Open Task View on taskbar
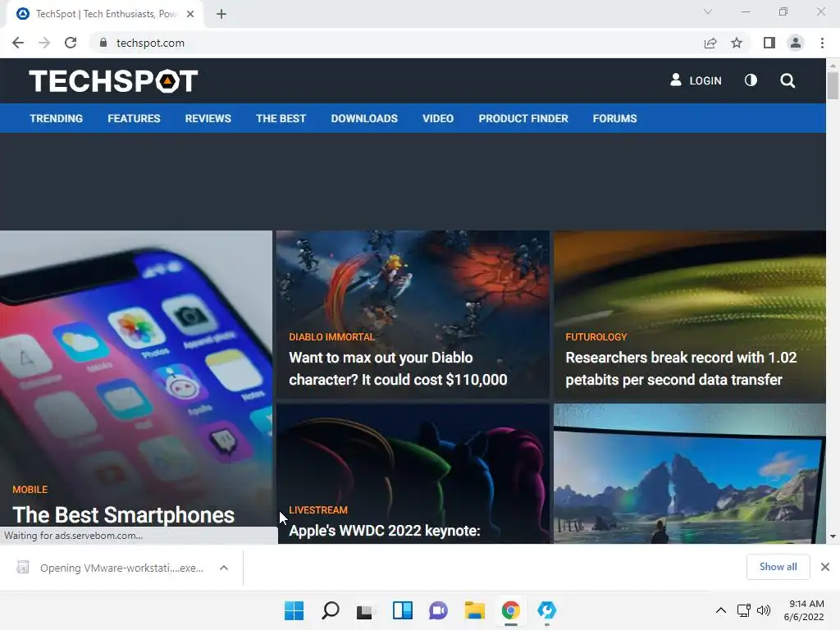The height and width of the screenshot is (630, 840). [x=366, y=610]
